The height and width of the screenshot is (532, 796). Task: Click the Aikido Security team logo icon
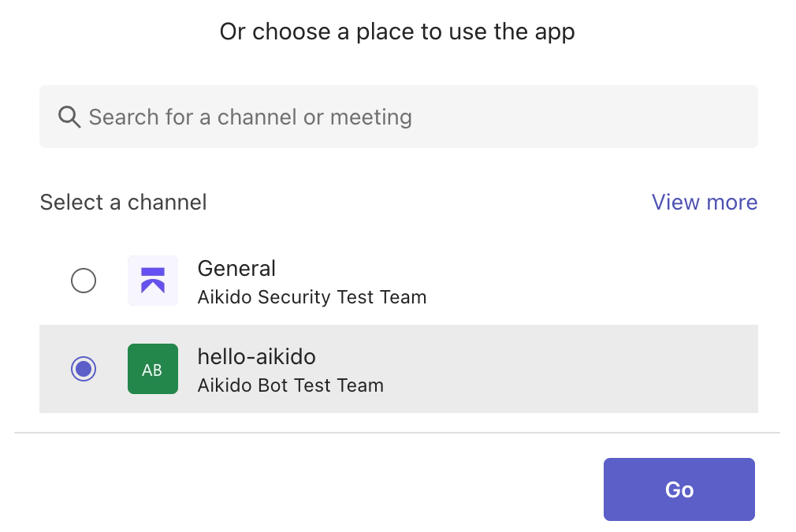coord(152,281)
